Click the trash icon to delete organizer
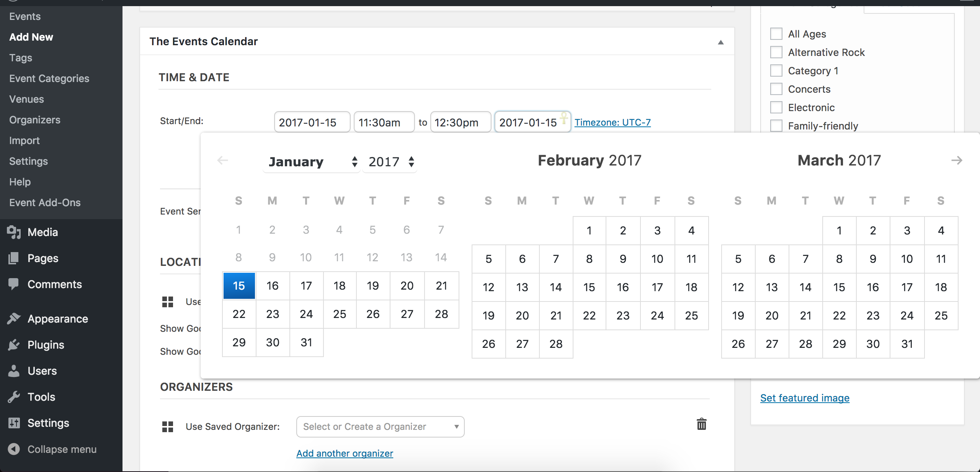Viewport: 980px width, 472px height. (x=701, y=424)
